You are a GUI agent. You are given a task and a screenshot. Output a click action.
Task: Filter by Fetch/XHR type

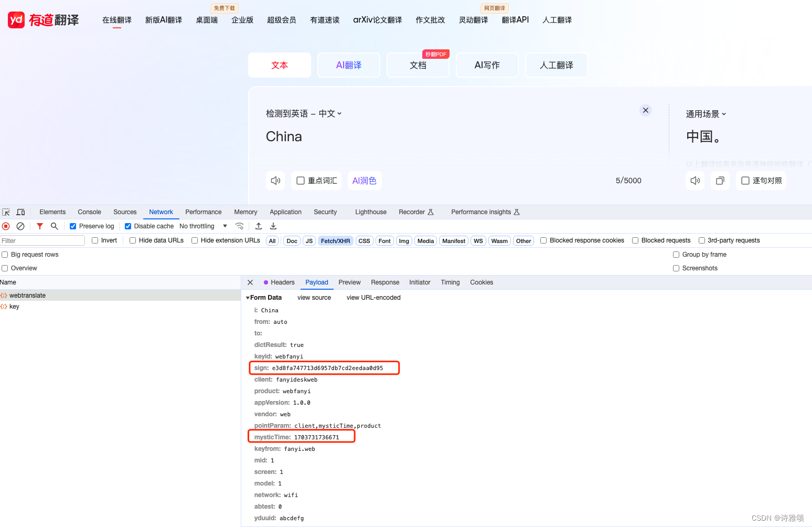click(x=335, y=241)
